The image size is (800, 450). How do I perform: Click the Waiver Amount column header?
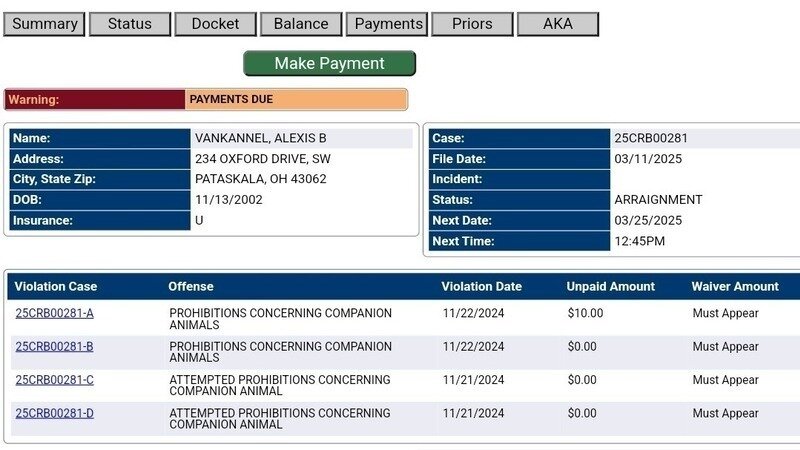tap(734, 287)
